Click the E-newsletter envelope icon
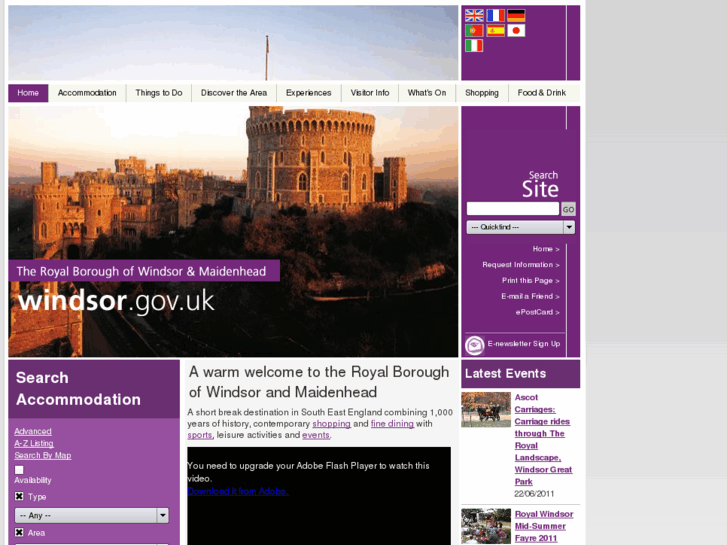Image resolution: width=727 pixels, height=545 pixels. point(474,345)
